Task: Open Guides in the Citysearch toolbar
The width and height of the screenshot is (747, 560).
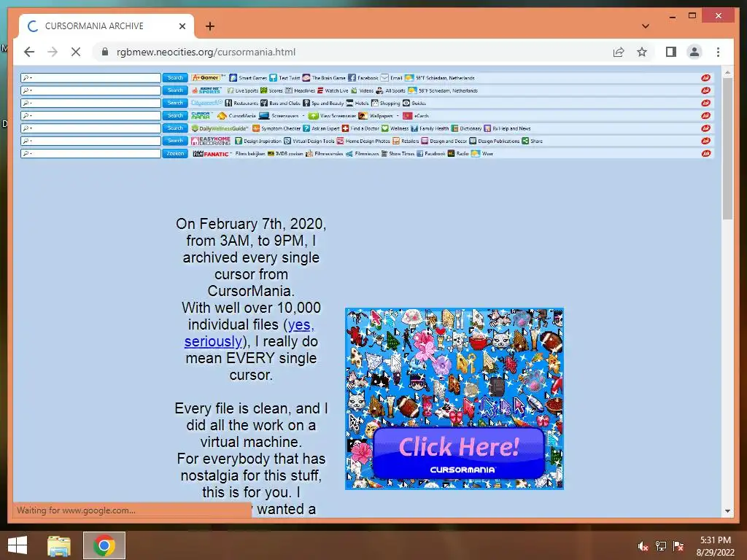Action: [414, 103]
